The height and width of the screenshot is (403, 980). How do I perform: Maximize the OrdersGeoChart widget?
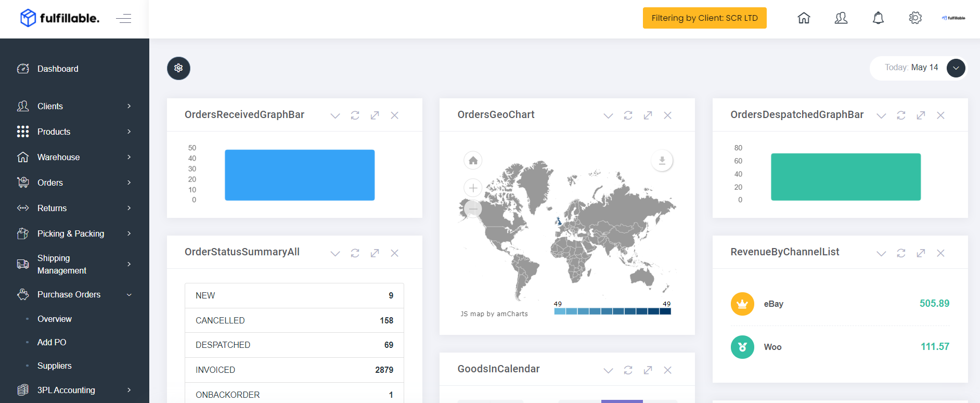[x=648, y=115]
